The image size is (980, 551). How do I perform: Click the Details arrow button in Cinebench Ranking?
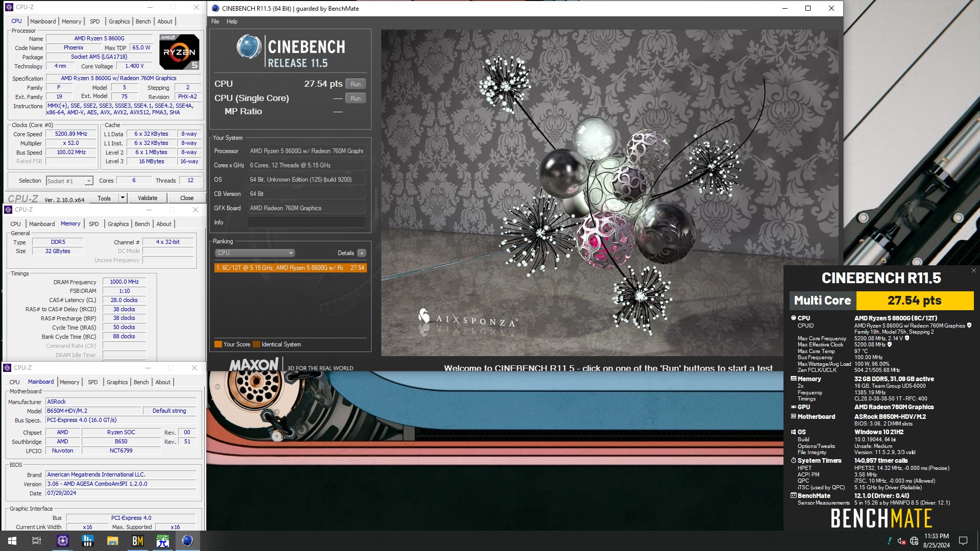[x=362, y=253]
